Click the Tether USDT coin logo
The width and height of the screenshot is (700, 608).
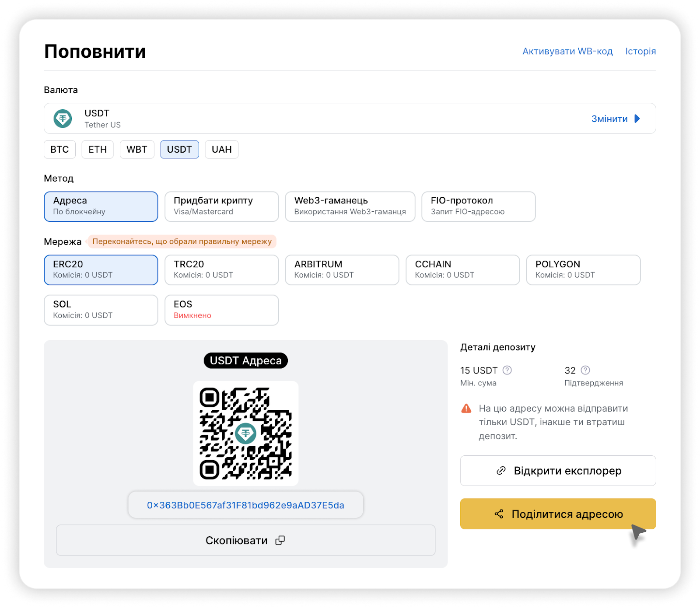(x=63, y=119)
